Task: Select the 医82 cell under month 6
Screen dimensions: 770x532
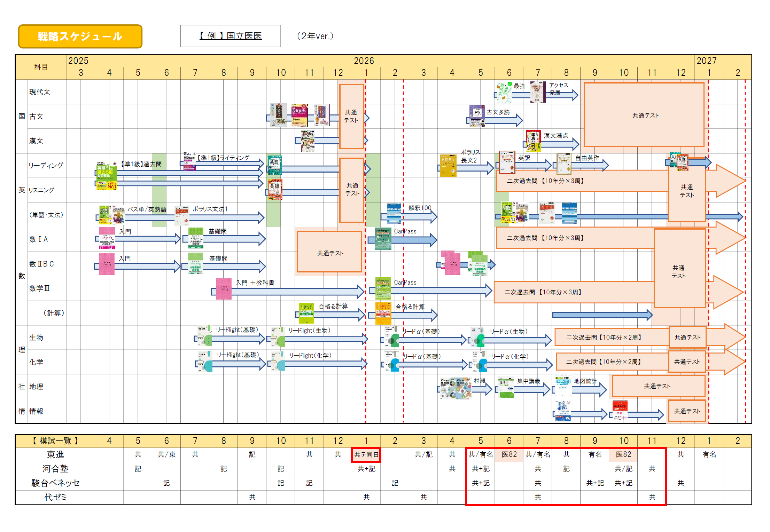Action: (509, 454)
